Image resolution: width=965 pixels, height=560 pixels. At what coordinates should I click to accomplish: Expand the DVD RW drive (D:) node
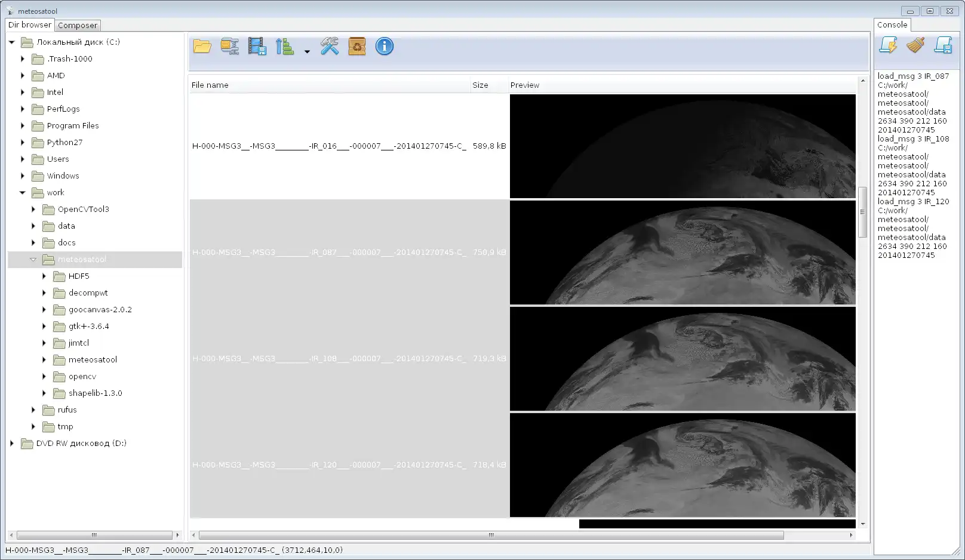tap(12, 444)
